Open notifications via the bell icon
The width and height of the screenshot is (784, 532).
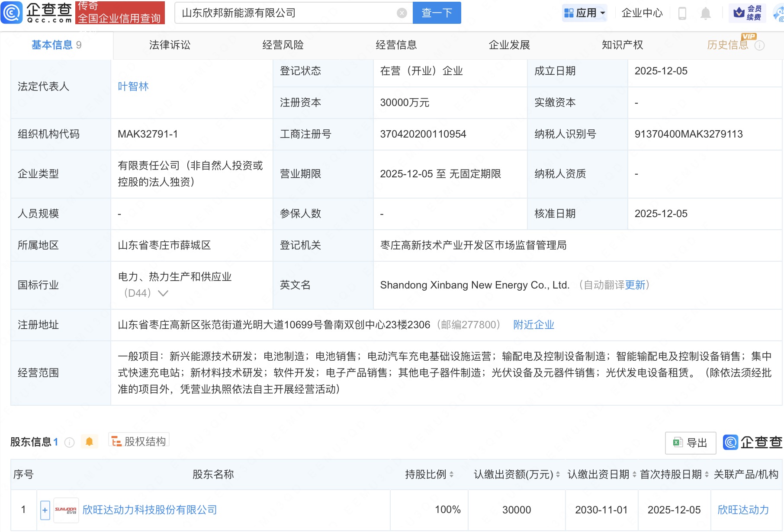[x=704, y=13]
